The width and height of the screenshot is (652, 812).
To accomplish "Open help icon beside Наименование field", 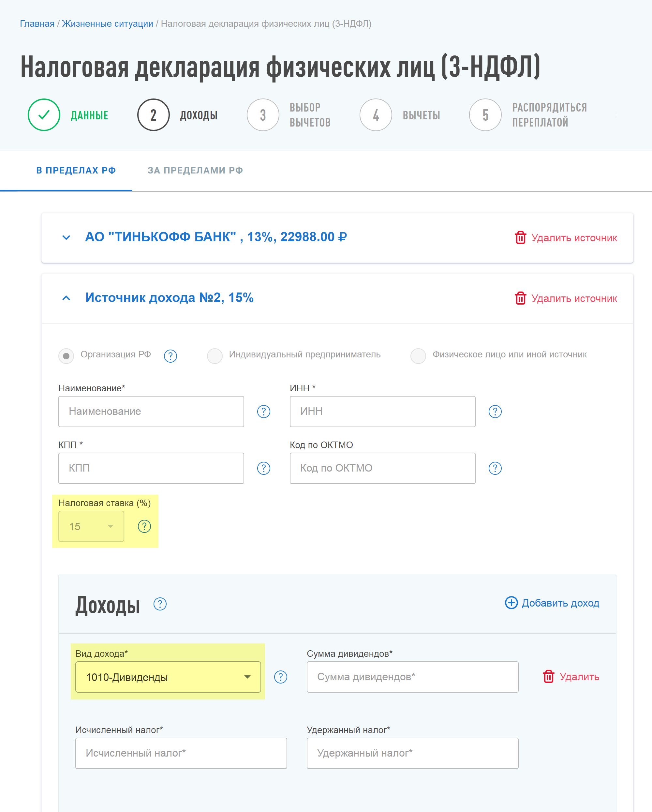I will point(263,412).
